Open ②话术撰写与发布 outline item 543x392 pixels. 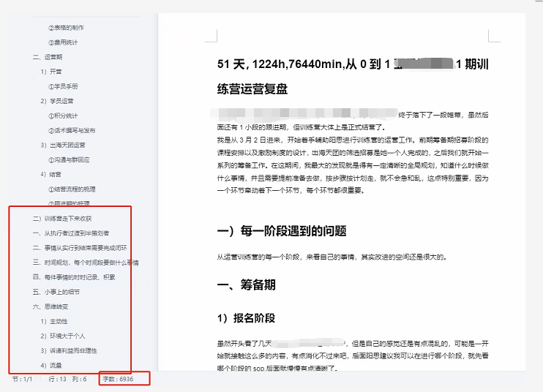(x=72, y=130)
